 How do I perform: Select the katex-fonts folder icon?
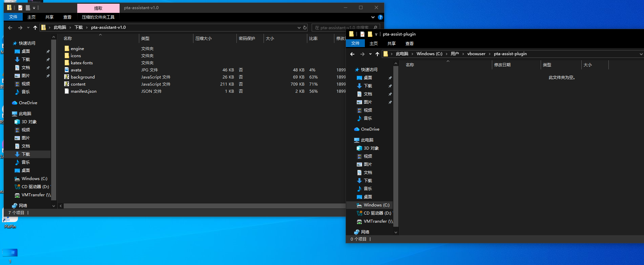(67, 63)
